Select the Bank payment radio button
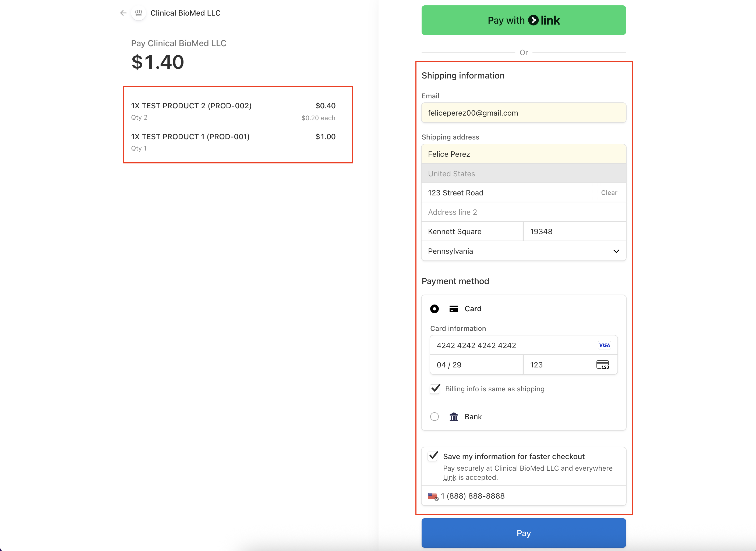 [434, 417]
